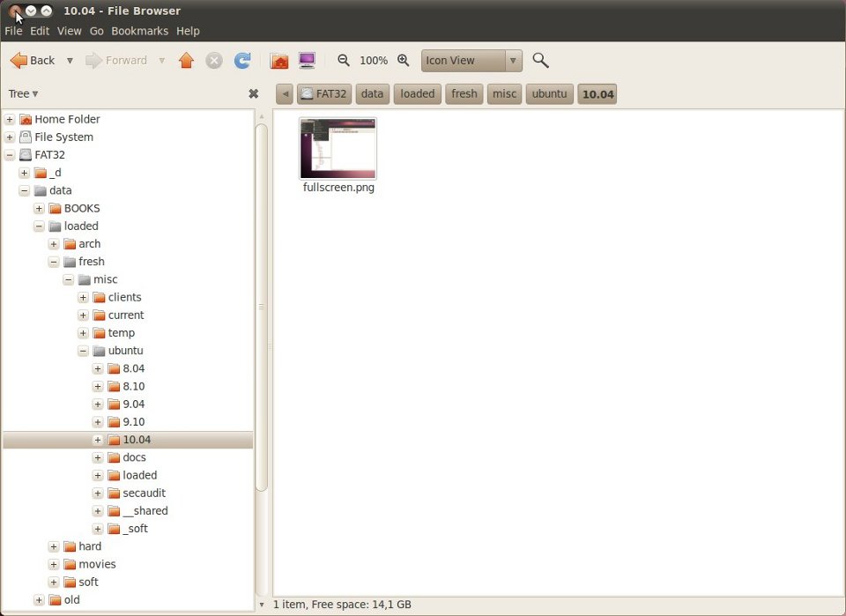The image size is (846, 616).
Task: Open the Go menu
Action: pyautogui.click(x=96, y=31)
